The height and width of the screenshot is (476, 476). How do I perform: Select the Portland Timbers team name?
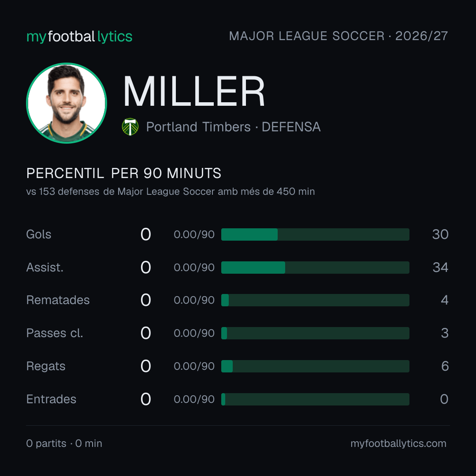198,127
